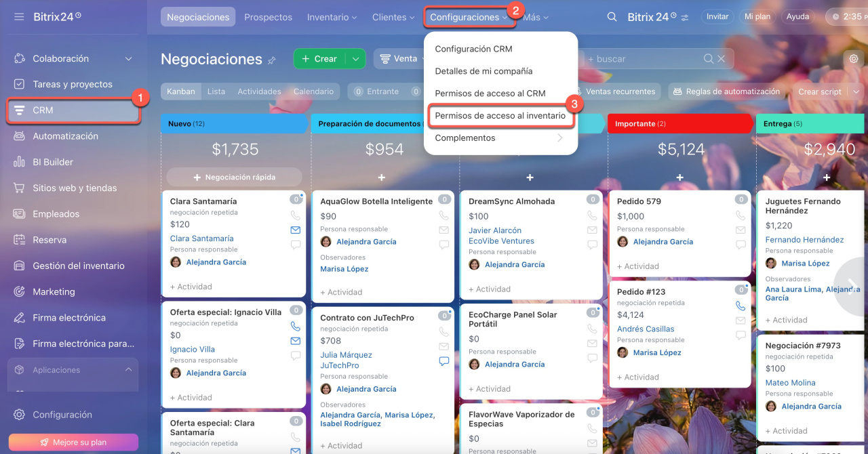Viewport: 868px width, 454px height.
Task: Select the Importante stage header
Action: tap(679, 124)
